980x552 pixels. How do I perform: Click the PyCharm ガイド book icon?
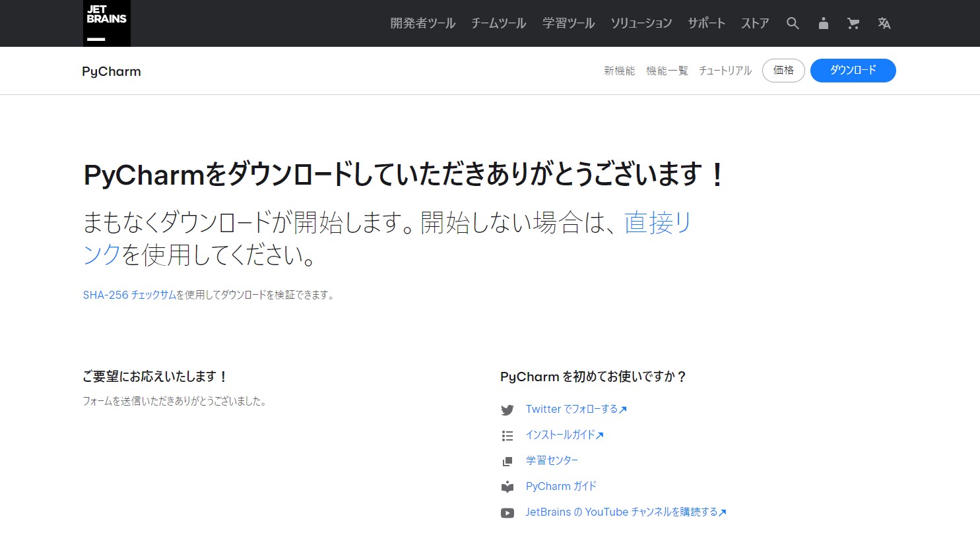pos(507,487)
